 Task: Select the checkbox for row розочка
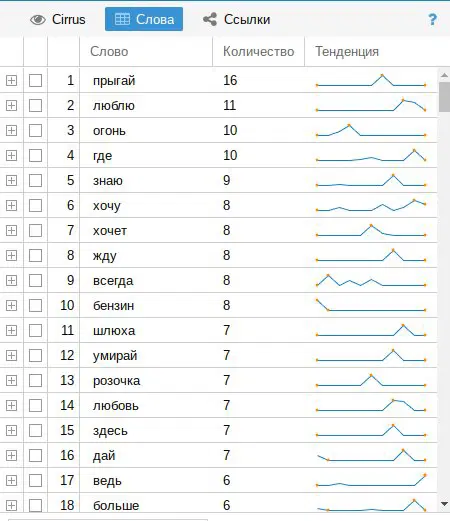click(35, 381)
